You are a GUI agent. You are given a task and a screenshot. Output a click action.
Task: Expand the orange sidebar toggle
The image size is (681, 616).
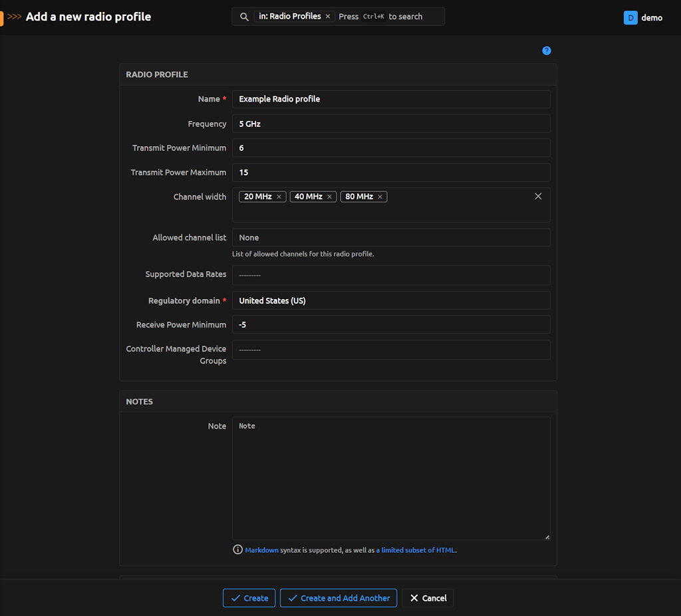[2, 17]
